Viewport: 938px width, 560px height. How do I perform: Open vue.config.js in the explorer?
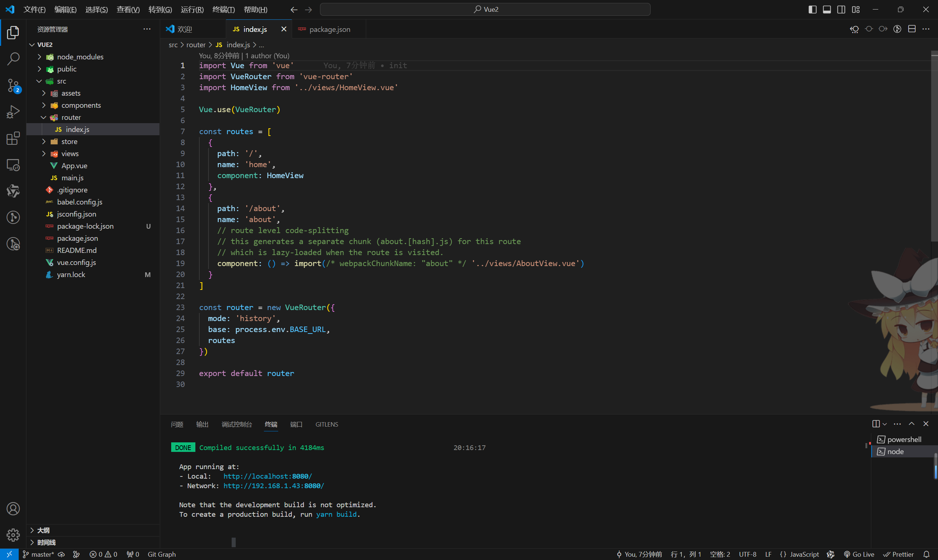click(93, 262)
